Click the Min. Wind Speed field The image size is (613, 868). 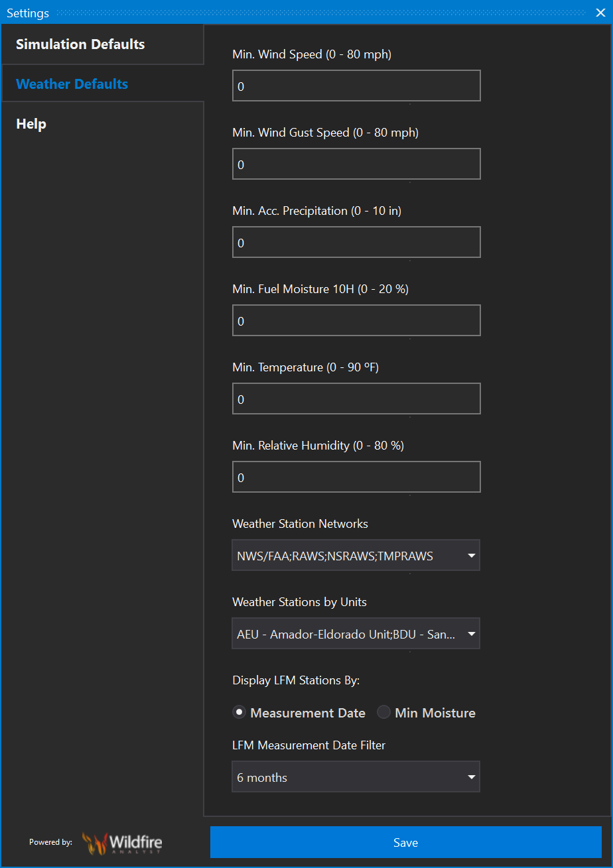tap(356, 86)
